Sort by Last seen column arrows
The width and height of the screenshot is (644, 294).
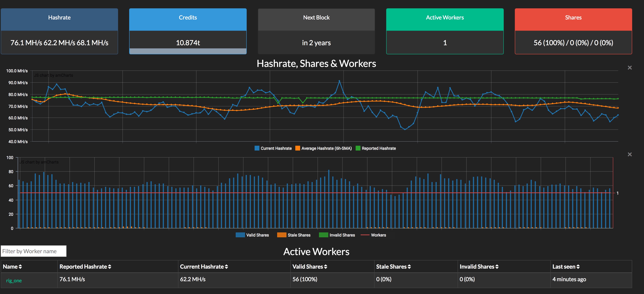[578, 267]
